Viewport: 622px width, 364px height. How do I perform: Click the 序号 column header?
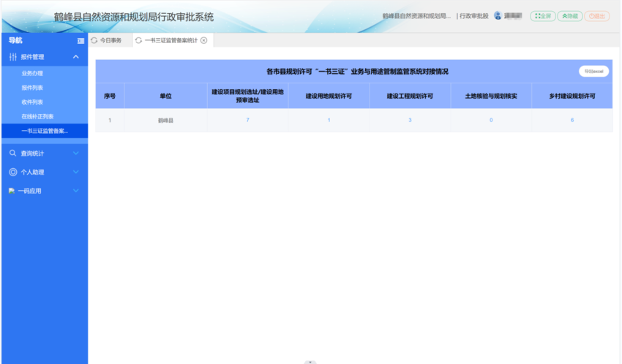tap(110, 96)
